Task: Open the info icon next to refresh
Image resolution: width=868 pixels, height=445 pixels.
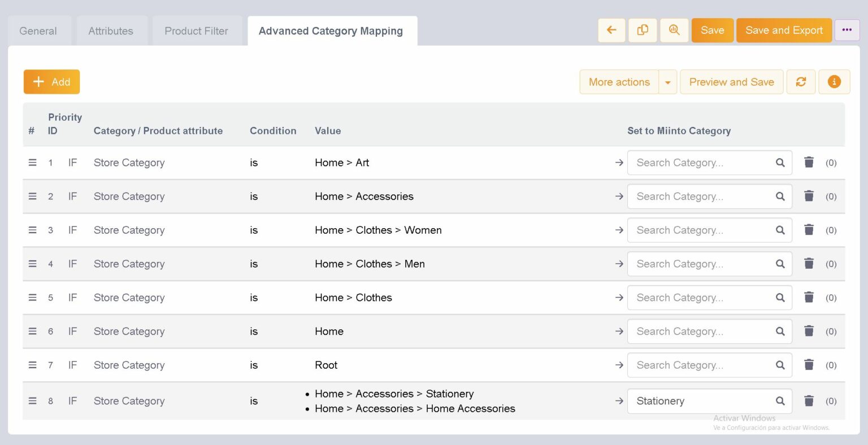Action: [834, 82]
